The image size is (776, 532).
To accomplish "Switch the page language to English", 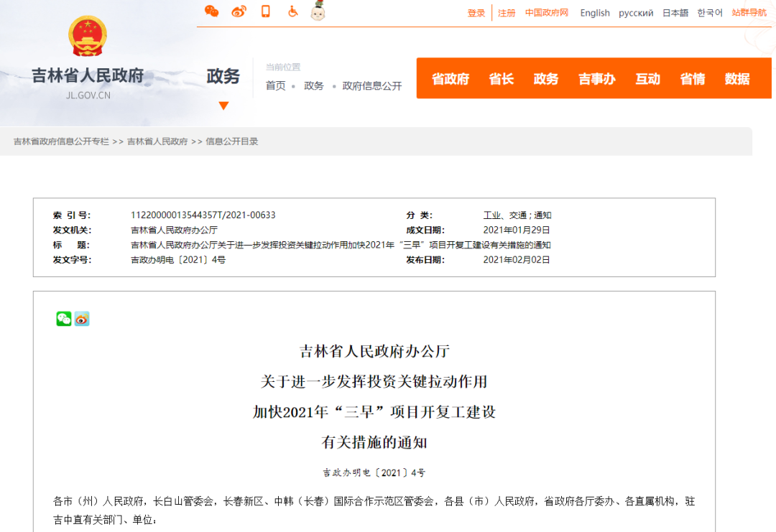I will (x=595, y=12).
